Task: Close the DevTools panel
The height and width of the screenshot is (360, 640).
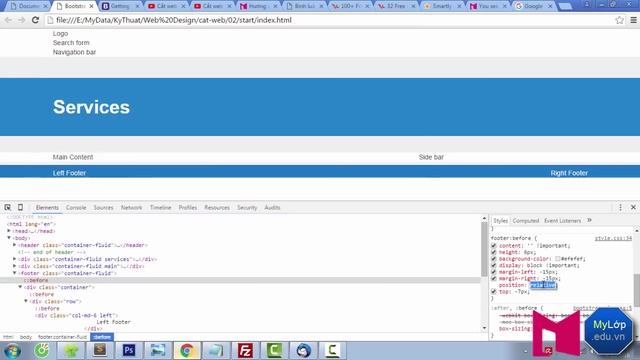Action: [x=633, y=207]
